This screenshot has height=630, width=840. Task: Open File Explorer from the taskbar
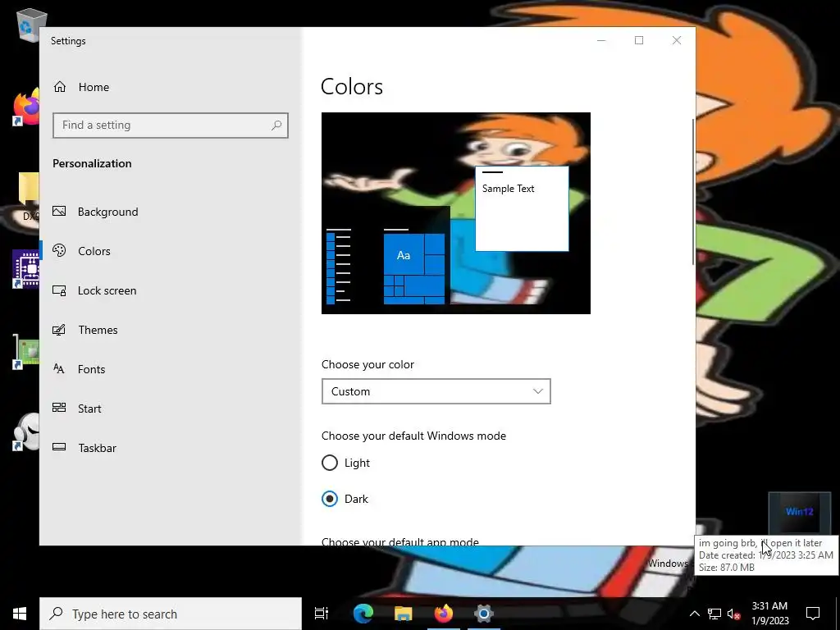tap(403, 614)
